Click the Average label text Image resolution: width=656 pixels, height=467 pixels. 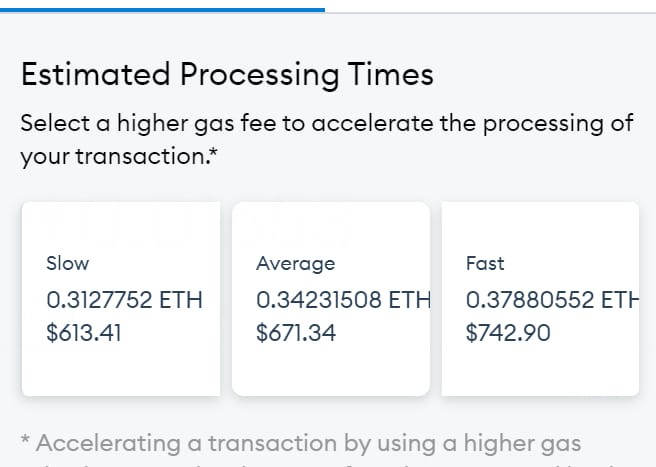coord(296,264)
